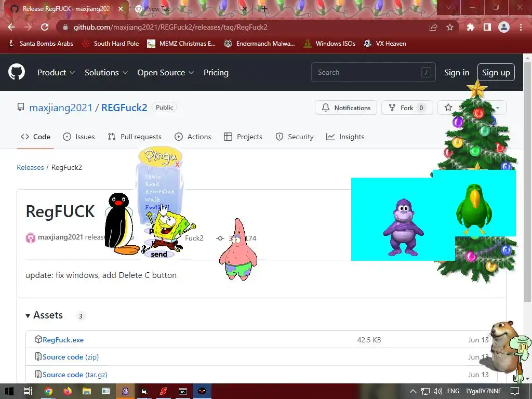Open the maxjiang2021 owner link
Viewport: 532px width, 399px height.
[61, 108]
